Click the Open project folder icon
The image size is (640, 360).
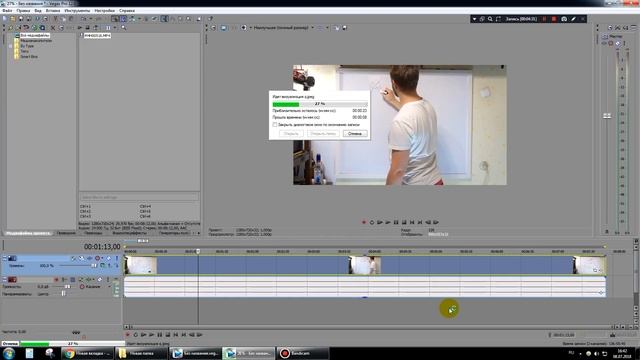[x=13, y=19]
